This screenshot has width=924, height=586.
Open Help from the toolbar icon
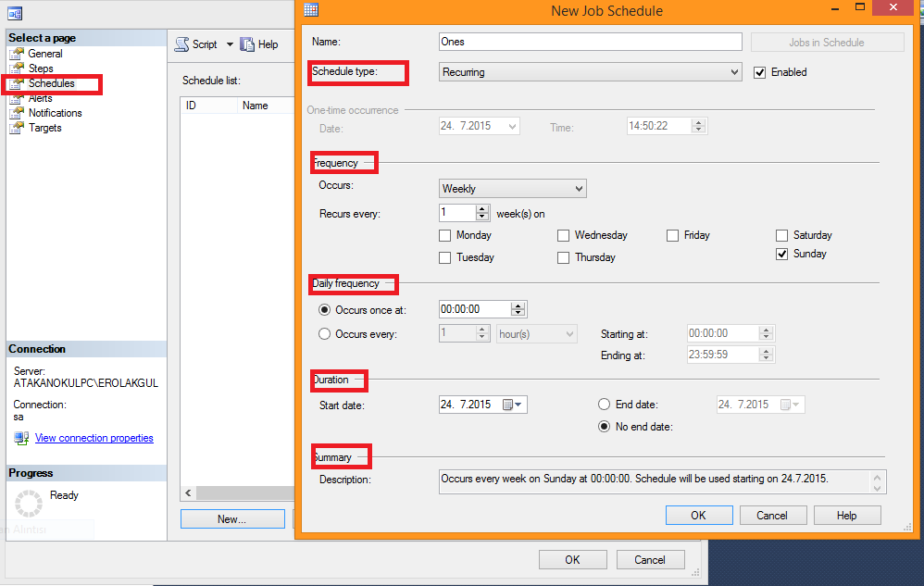[247, 44]
